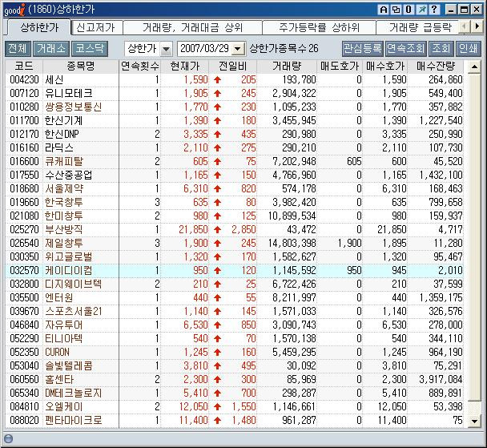Open the 거래량, 거래대금 상위 tab

click(x=192, y=28)
